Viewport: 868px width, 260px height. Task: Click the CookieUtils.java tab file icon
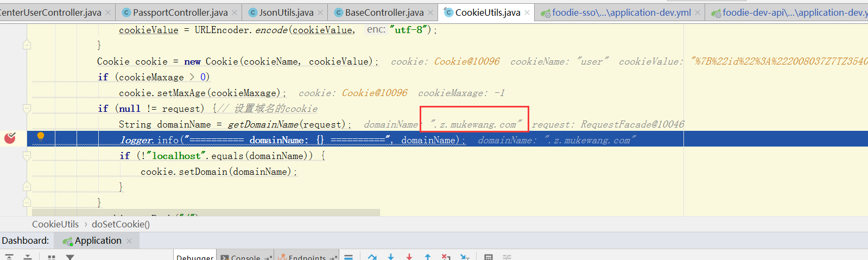(x=448, y=12)
